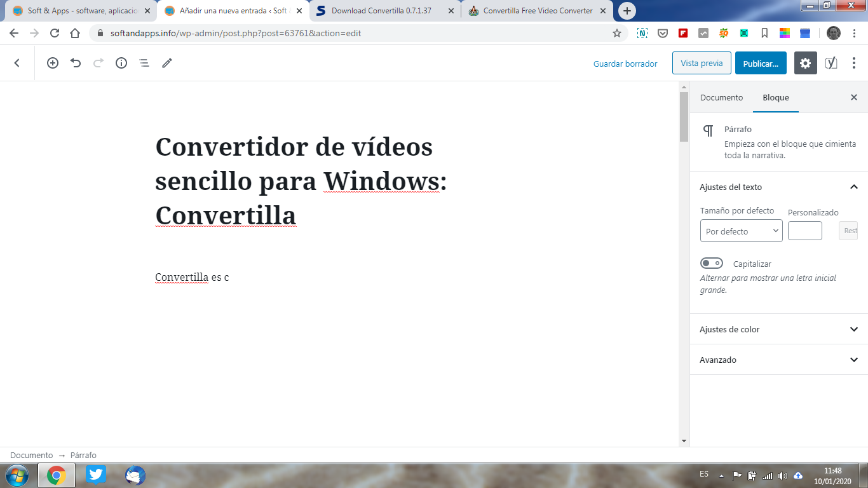This screenshot has height=488, width=868.
Task: Click the greyed redo arrow
Action: click(x=98, y=63)
